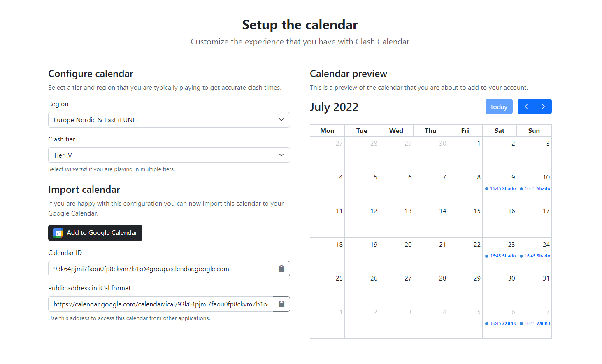
Task: Open the Zaun event on August 7
Action: point(535,323)
